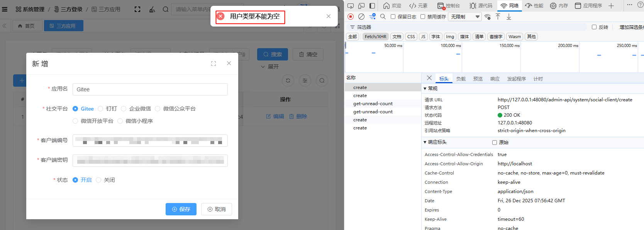Collapse the 常规 section
Viewport: 644px width, 230px height.
click(x=425, y=89)
